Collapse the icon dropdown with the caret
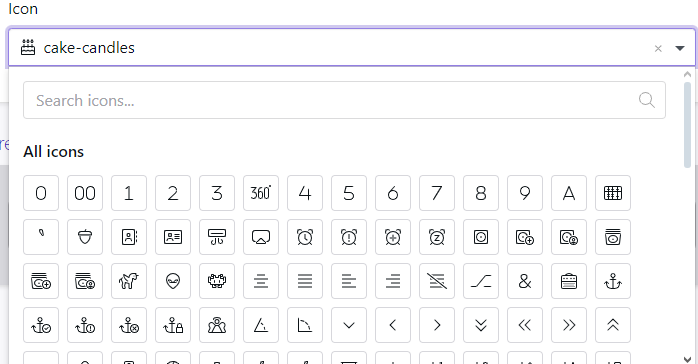The image size is (698, 364). pos(680,48)
